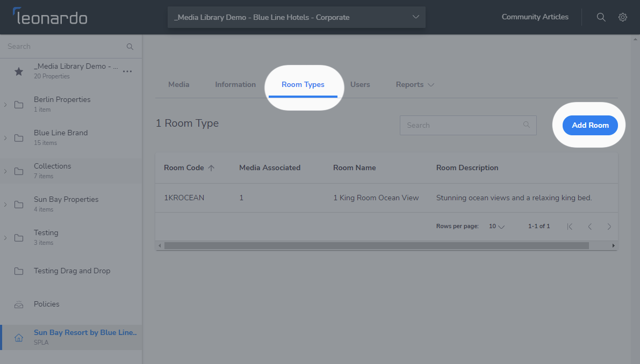Click the Sun Bay Properties label

pyautogui.click(x=66, y=199)
